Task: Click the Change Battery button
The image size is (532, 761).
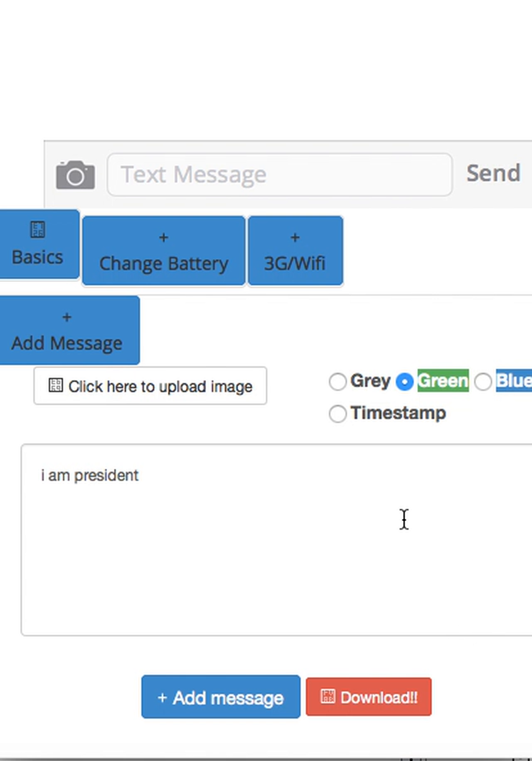Action: [x=163, y=250]
